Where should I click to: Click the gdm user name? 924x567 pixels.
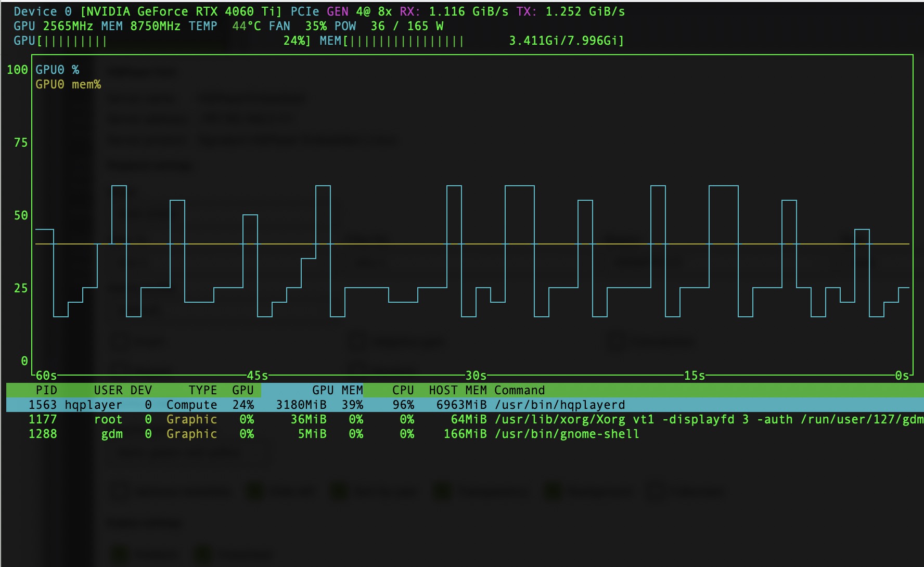(x=112, y=434)
